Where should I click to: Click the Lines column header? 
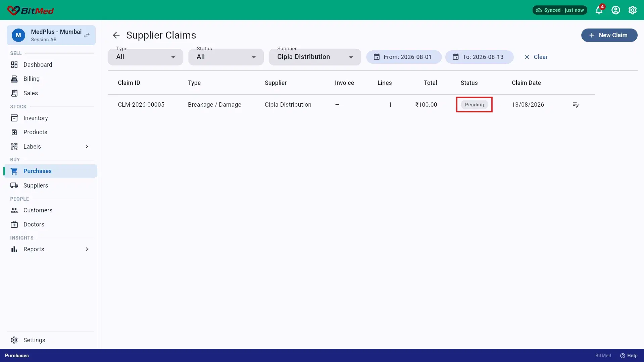385,83
